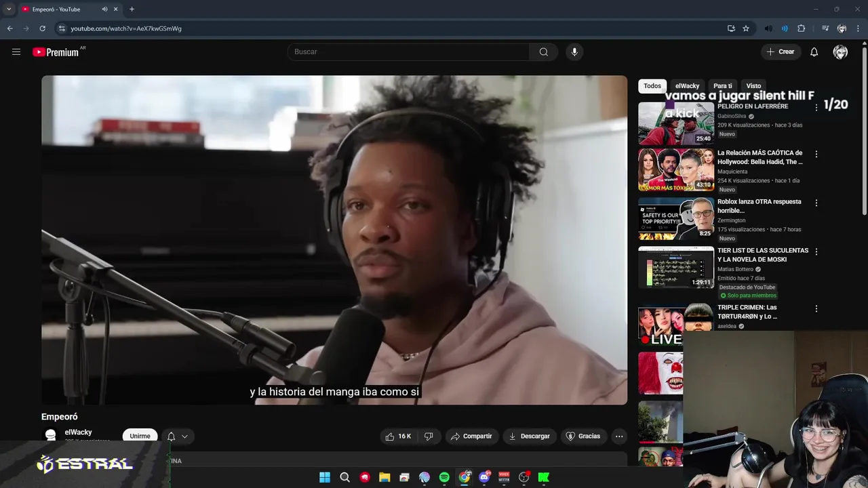Select the elWacky filter chip
Viewport: 868px width, 488px height.
coord(687,86)
